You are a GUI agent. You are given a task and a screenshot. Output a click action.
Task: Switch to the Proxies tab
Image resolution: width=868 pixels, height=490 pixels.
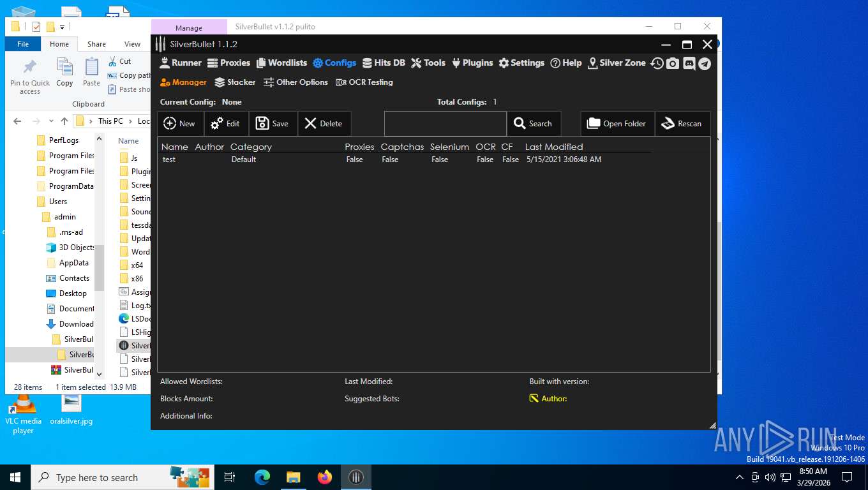click(228, 63)
